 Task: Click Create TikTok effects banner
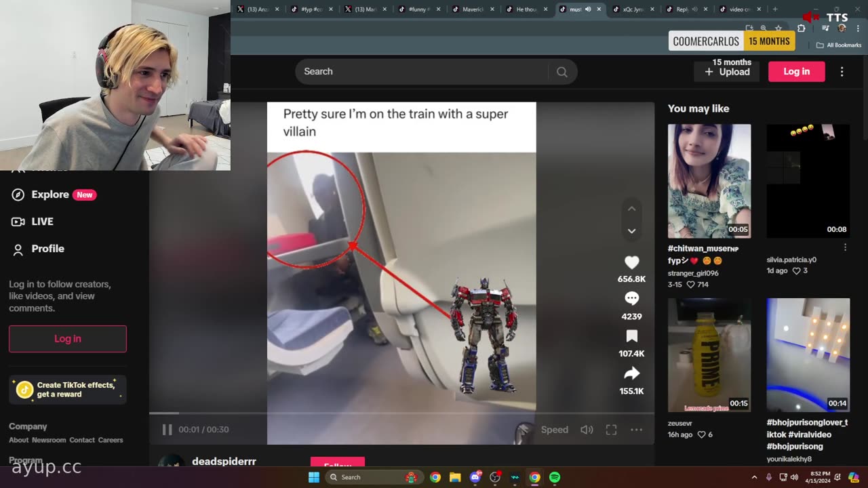(68, 390)
